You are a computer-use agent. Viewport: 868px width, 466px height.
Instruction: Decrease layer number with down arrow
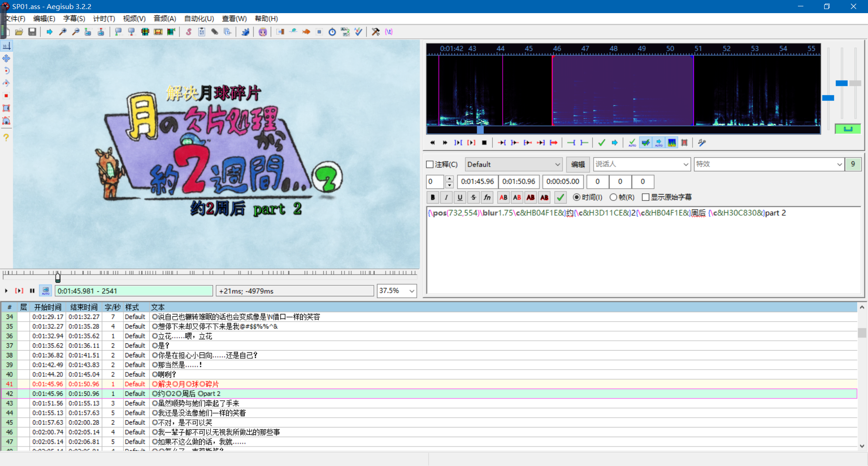coord(449,185)
